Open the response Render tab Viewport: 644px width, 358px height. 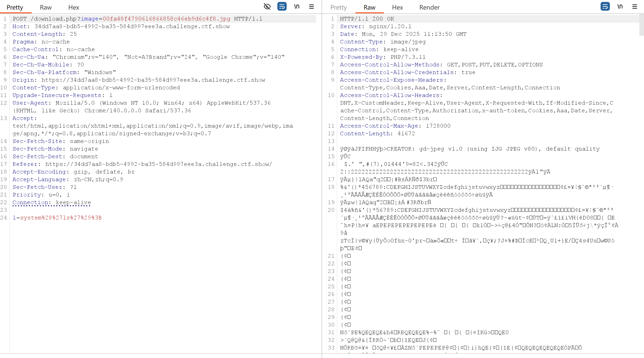pos(429,7)
